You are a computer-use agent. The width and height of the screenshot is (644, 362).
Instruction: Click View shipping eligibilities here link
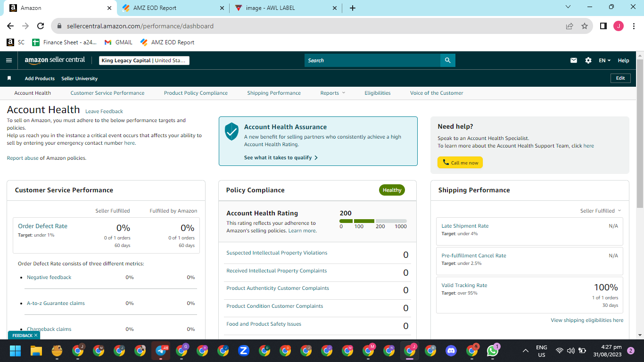pos(587,320)
